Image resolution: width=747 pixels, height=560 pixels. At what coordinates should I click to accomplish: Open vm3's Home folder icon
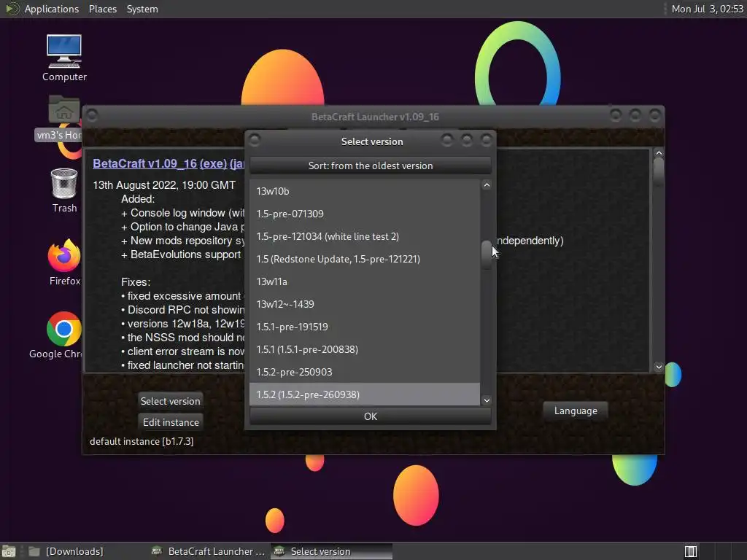tap(64, 117)
